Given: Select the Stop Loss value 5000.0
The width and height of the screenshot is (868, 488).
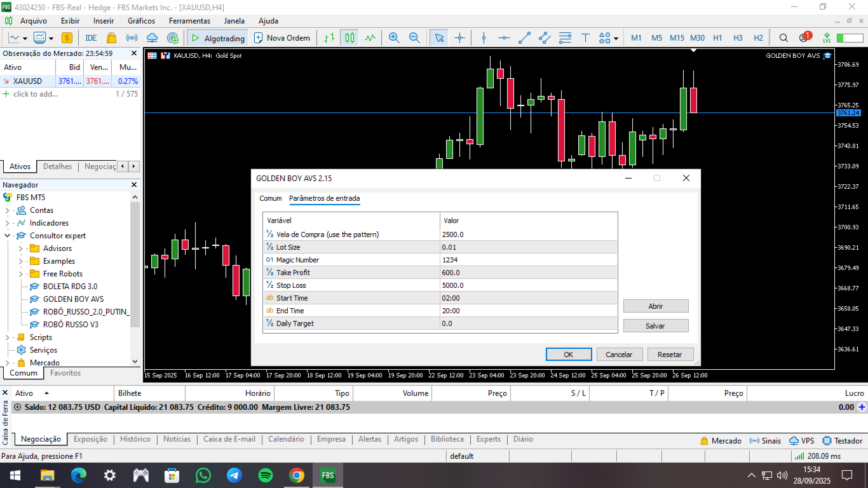Looking at the screenshot, I should 529,285.
